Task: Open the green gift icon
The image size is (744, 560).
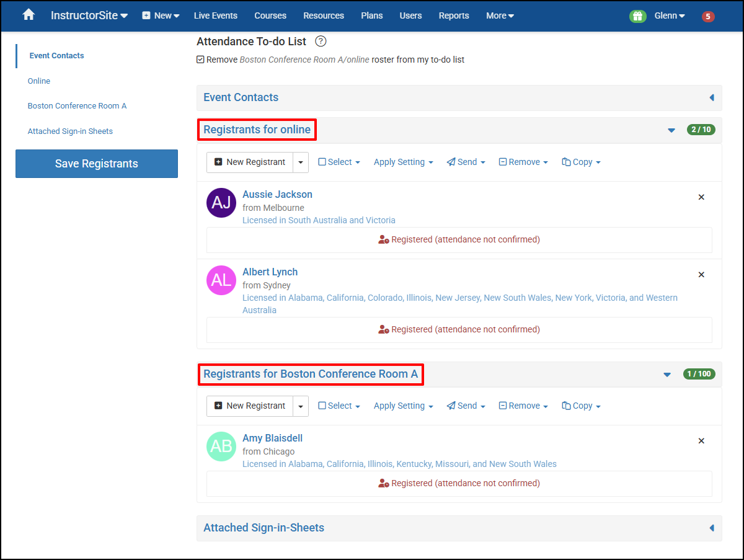Action: point(637,16)
